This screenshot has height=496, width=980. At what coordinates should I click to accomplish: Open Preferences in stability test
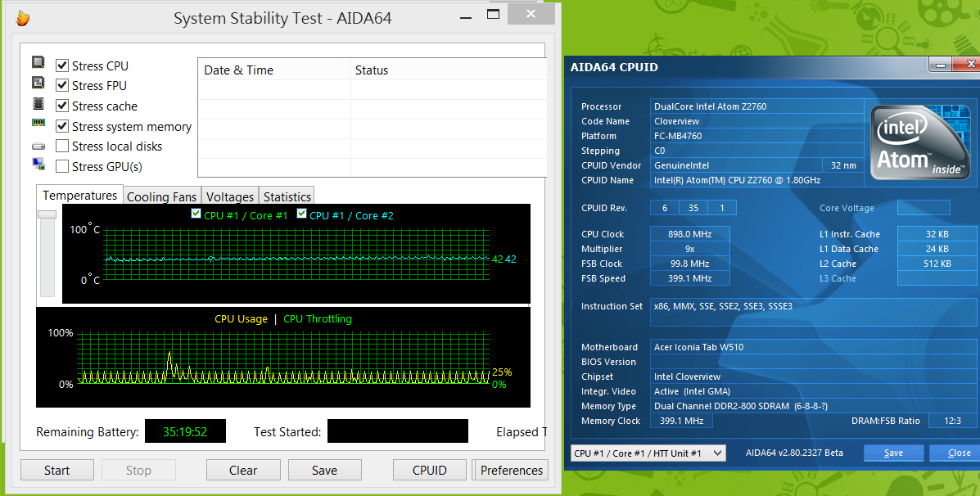click(x=511, y=471)
